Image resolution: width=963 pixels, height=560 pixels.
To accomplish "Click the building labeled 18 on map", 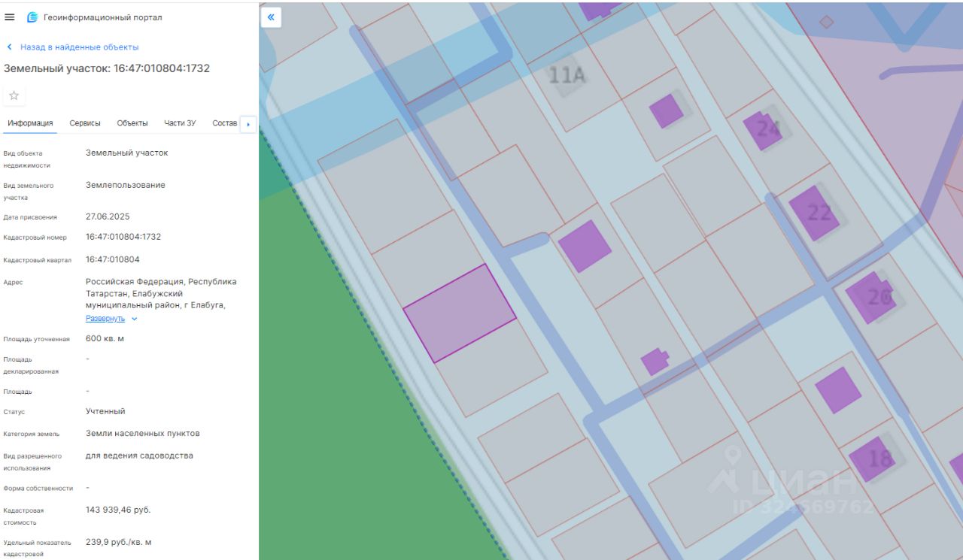I will (x=873, y=458).
